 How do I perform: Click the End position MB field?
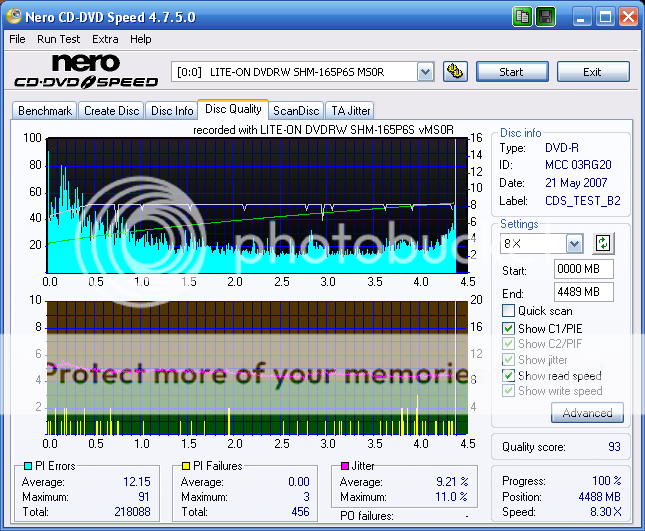(583, 292)
